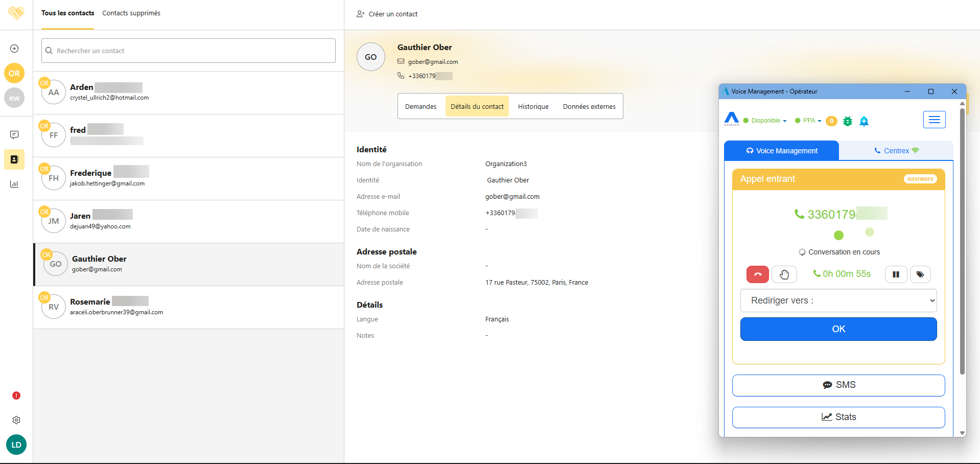Click Créer un contact

coord(387,14)
